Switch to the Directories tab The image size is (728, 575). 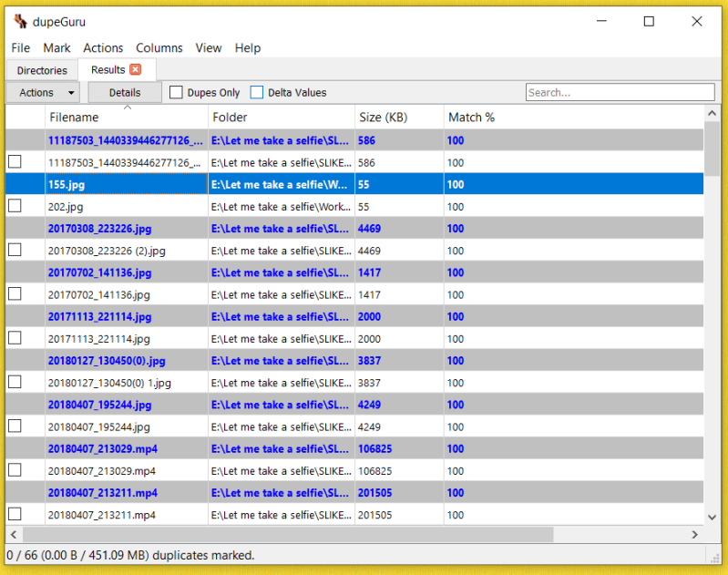pyautogui.click(x=42, y=70)
